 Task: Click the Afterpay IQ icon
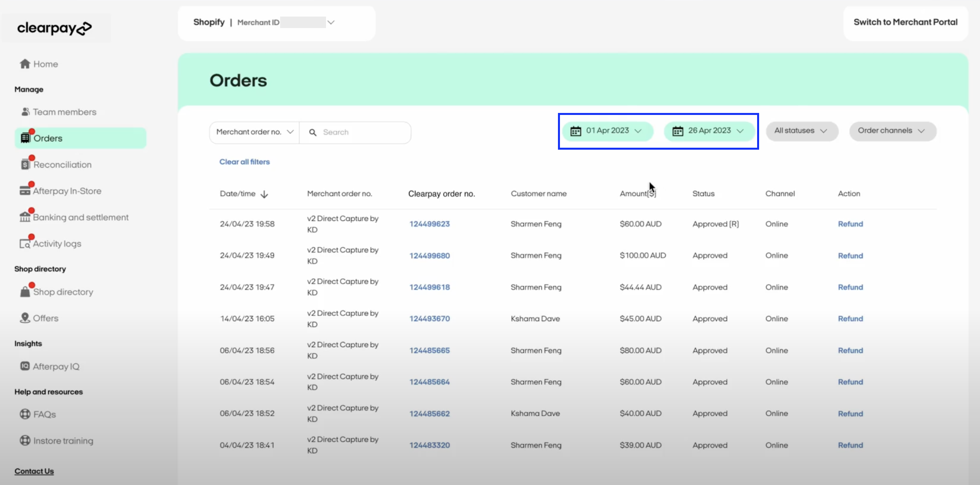[x=25, y=366]
